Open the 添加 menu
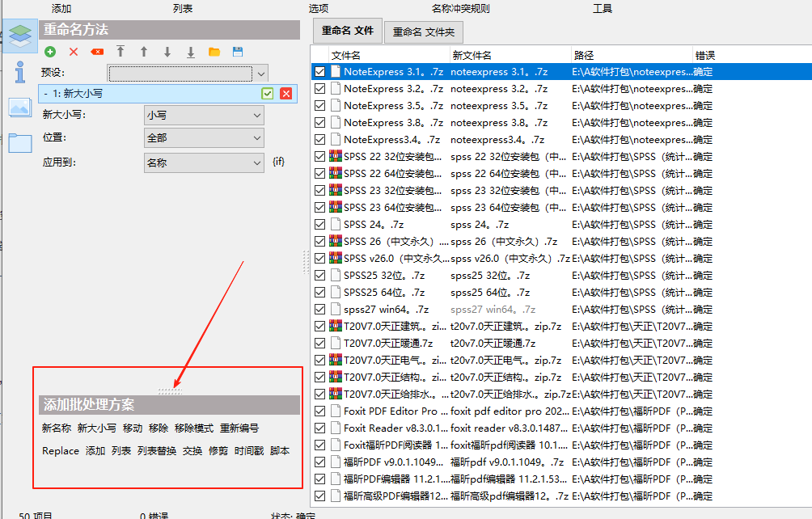The width and height of the screenshot is (812, 519). pyautogui.click(x=61, y=9)
